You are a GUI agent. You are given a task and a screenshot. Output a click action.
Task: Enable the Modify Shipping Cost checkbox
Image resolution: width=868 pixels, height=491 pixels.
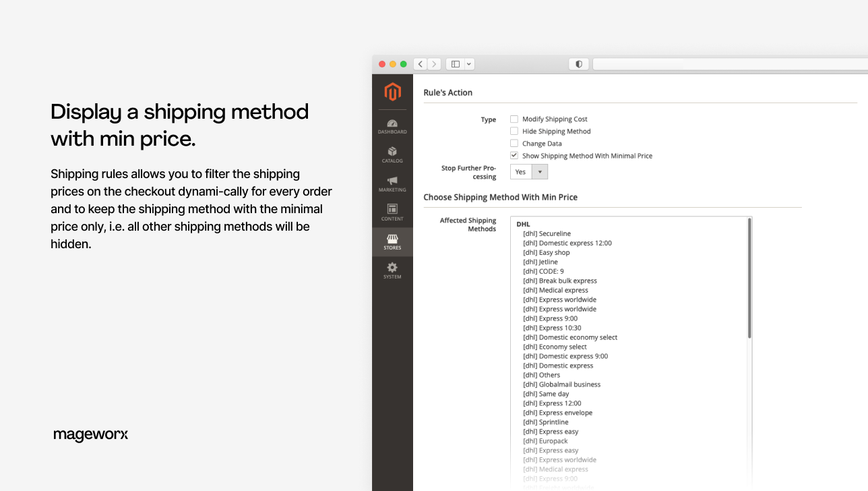(x=514, y=119)
